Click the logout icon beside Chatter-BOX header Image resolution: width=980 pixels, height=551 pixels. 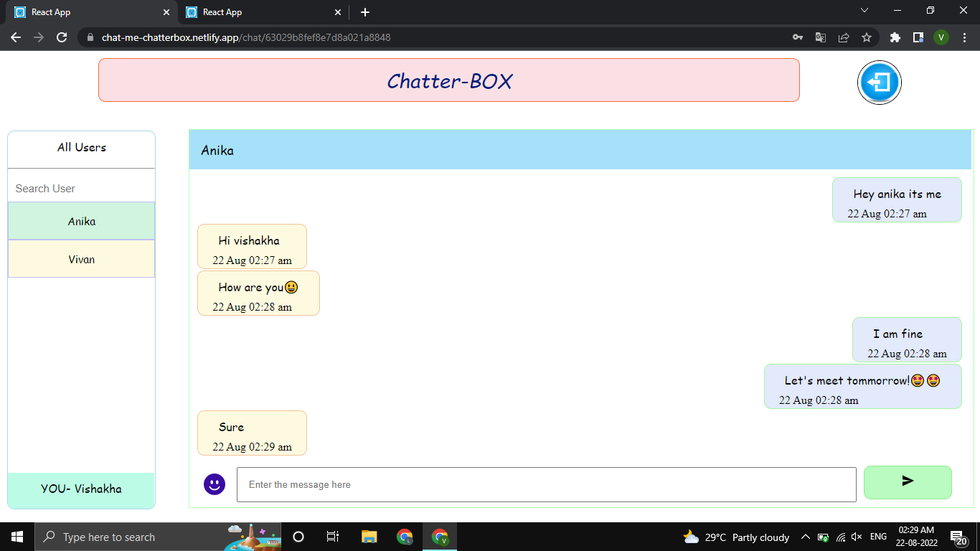pos(879,82)
